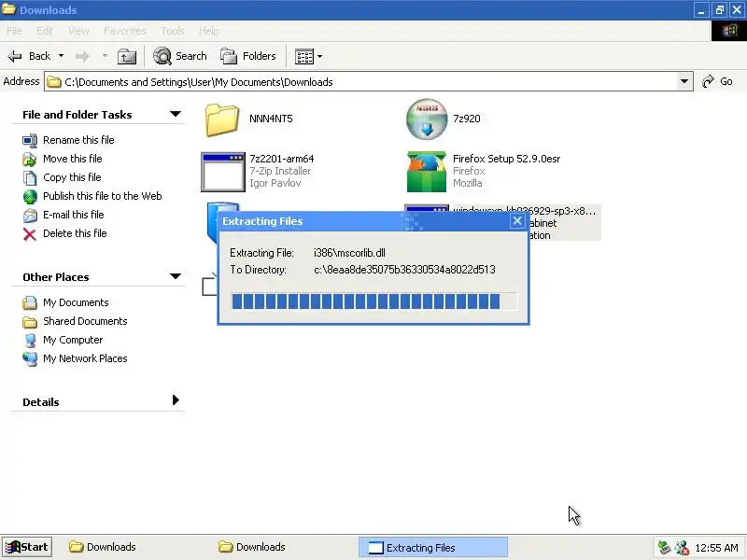
Task: Click Rename this file link
Action: [x=78, y=140]
